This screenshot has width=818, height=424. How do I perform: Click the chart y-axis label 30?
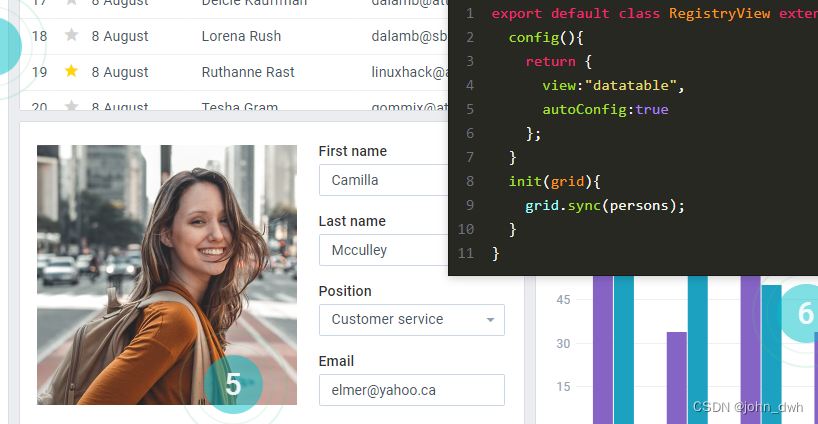click(x=563, y=344)
